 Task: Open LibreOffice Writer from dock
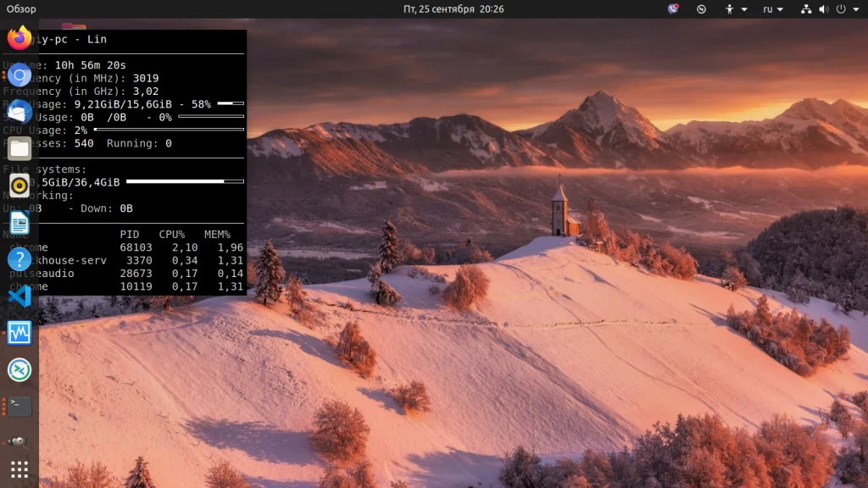[19, 223]
